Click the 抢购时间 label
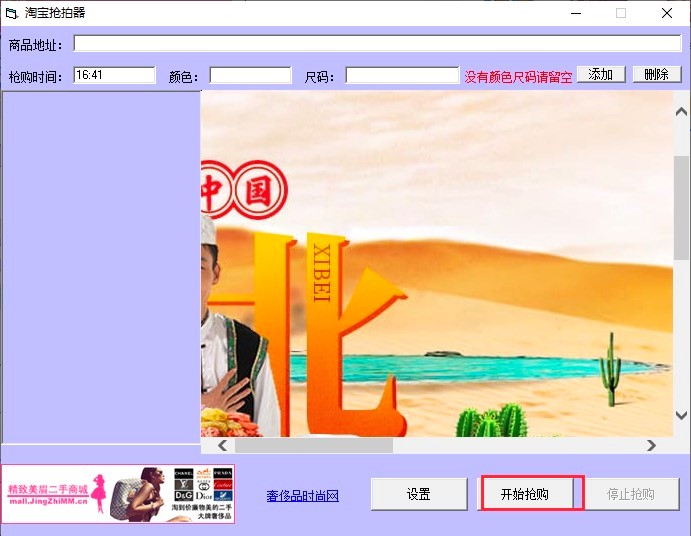The height and width of the screenshot is (536, 691). pos(35,77)
